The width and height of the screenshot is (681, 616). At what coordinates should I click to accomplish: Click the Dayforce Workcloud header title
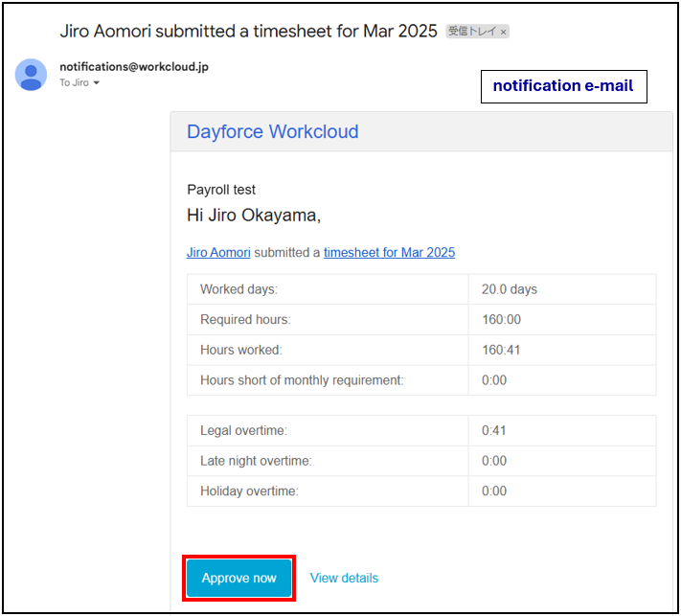273,131
